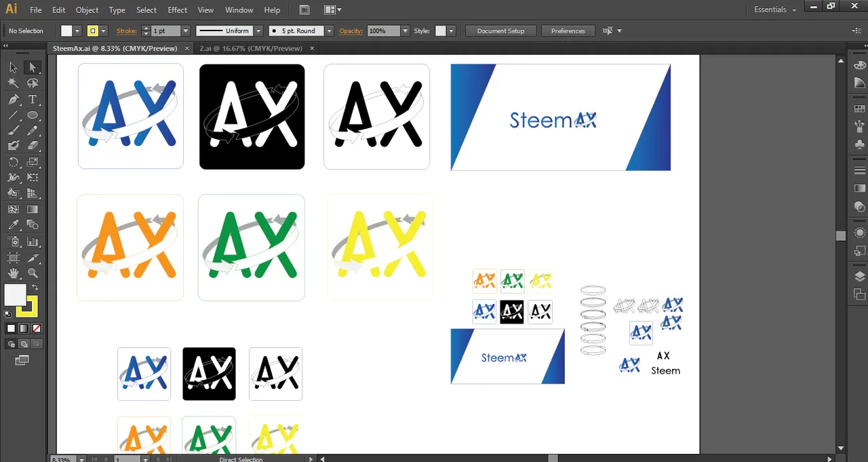Open the Style dropdown arrow
868x462 pixels.
pos(451,31)
